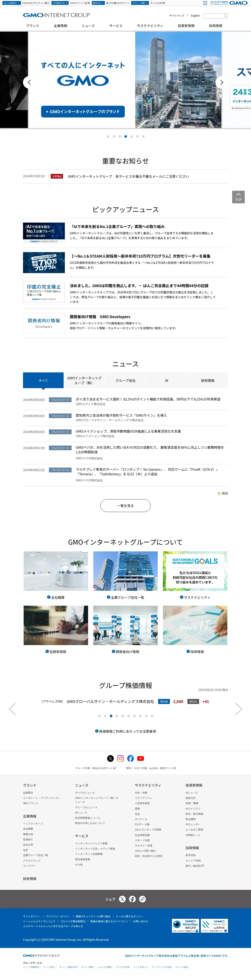Open the 電子印鑑GMOサイン top bar link
This screenshot has width=251, height=980.
[x=118, y=3]
